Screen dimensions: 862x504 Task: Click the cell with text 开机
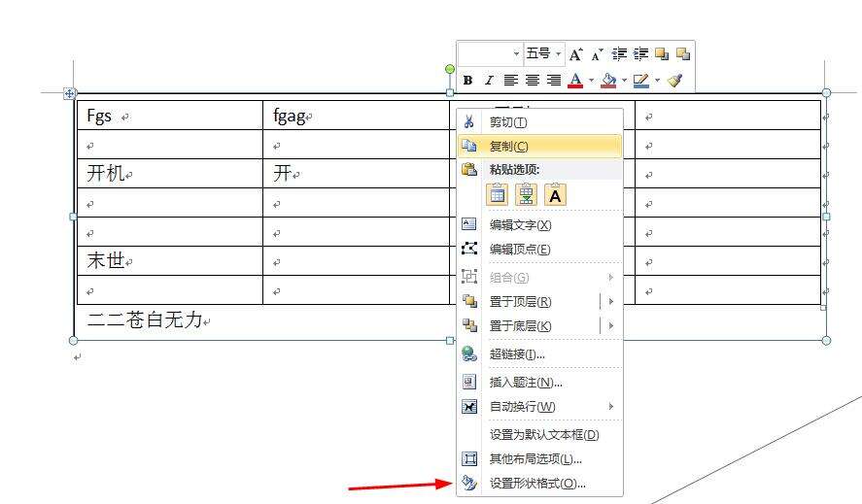[x=170, y=173]
